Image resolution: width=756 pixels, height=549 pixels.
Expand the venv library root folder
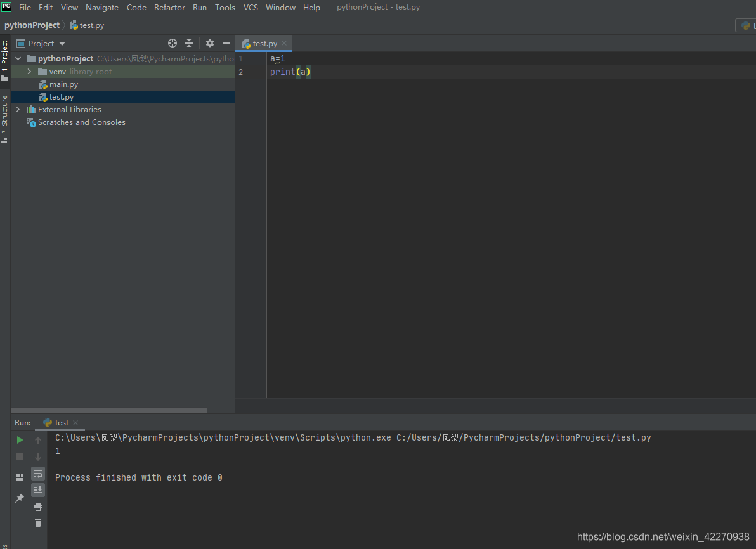click(x=29, y=71)
